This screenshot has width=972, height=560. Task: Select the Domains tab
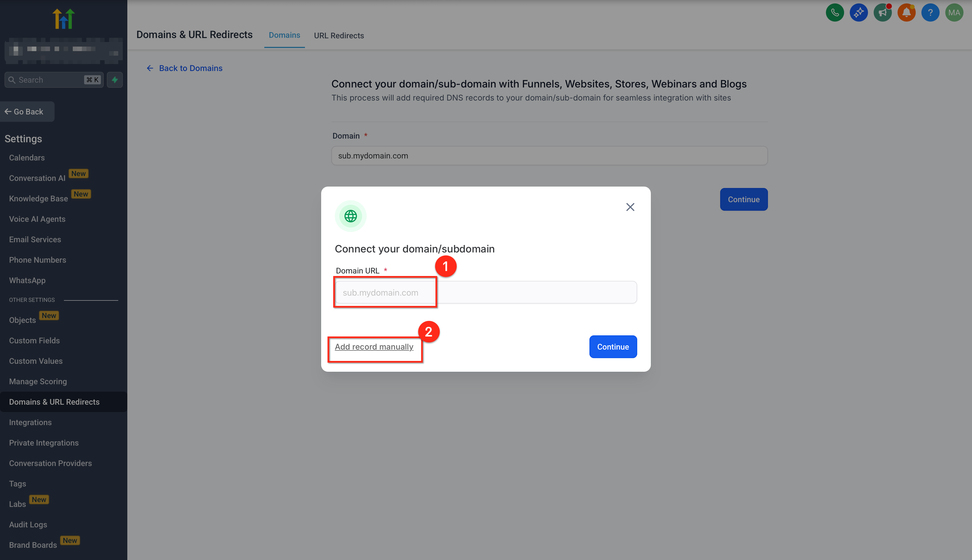pos(284,35)
